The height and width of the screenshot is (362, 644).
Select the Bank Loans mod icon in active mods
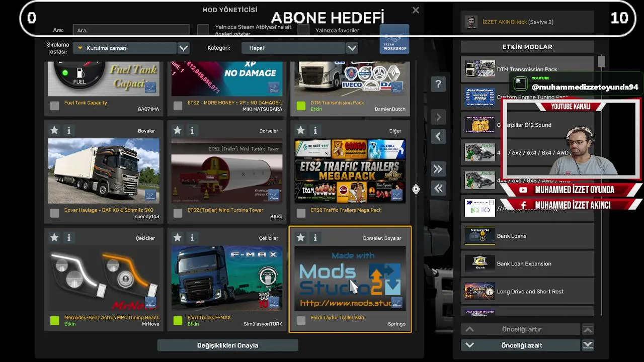tap(479, 236)
